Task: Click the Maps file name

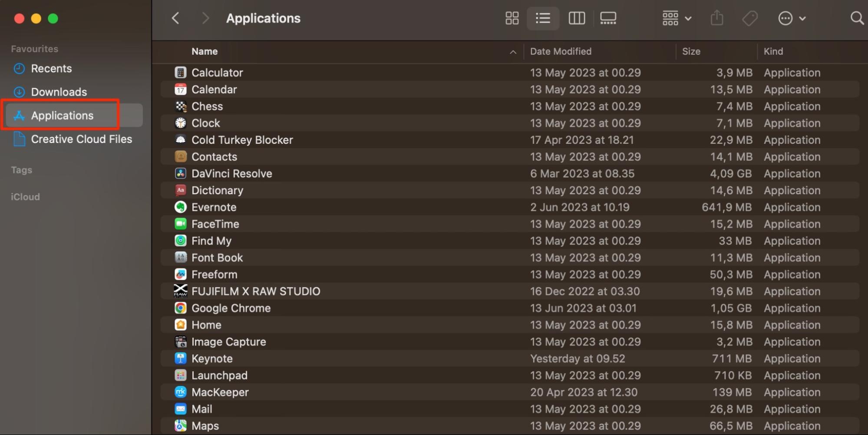Action: pos(205,426)
